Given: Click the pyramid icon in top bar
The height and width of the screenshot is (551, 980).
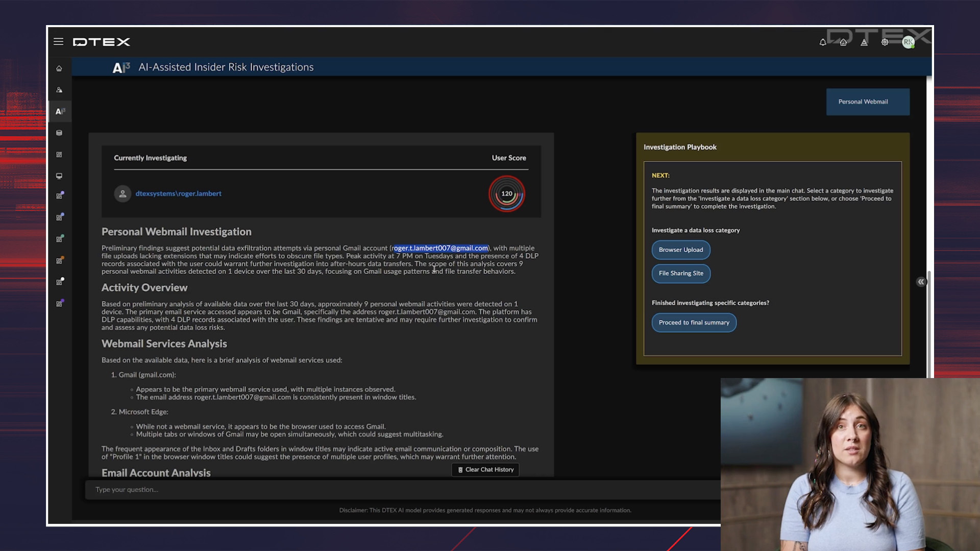Looking at the screenshot, I should [x=864, y=42].
